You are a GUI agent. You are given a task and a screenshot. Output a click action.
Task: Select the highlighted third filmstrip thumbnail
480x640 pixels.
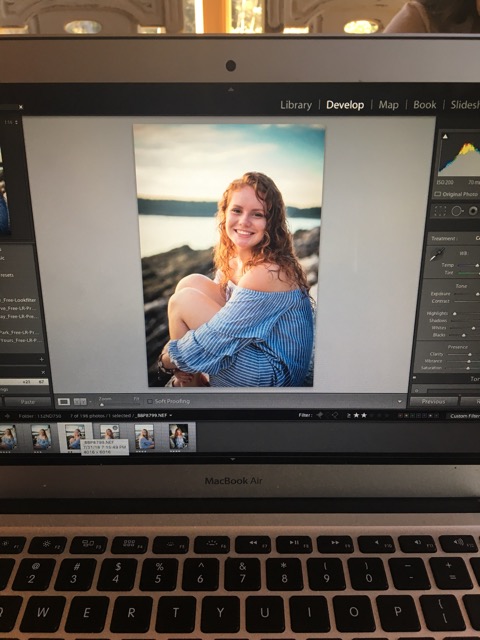point(75,437)
